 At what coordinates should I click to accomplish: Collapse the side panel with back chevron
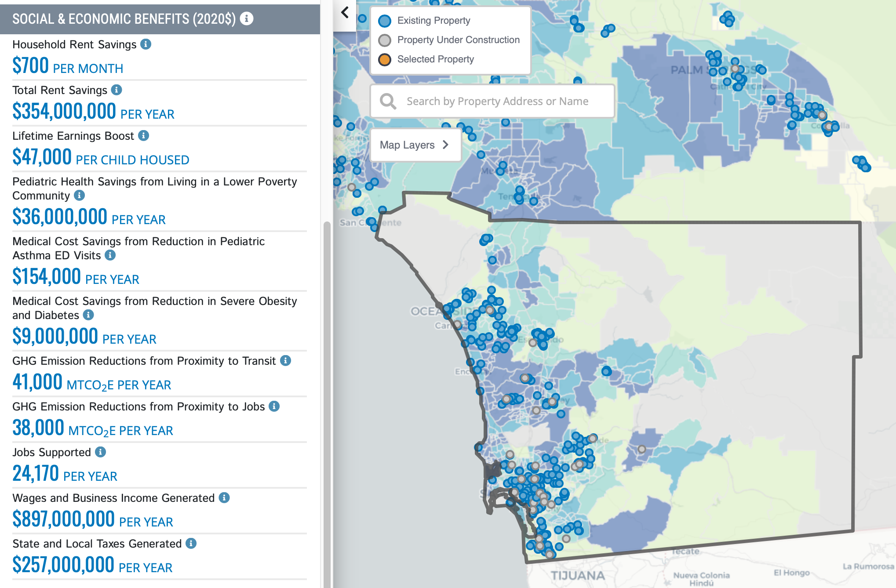[x=345, y=12]
